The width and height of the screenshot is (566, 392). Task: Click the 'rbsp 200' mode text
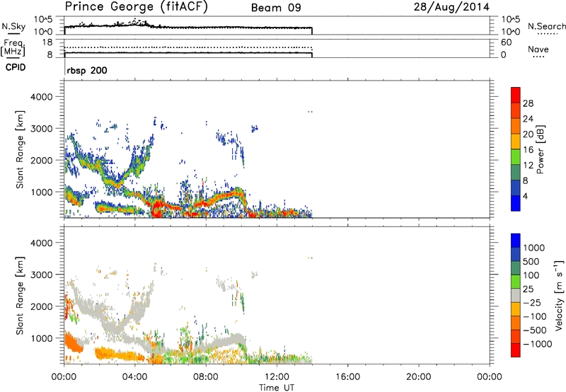(87, 70)
